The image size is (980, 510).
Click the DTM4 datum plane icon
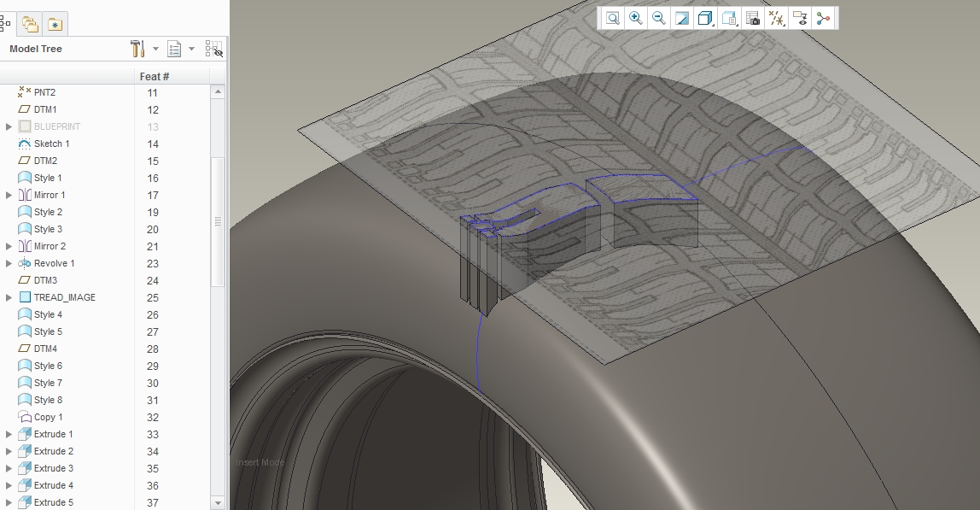coord(25,349)
